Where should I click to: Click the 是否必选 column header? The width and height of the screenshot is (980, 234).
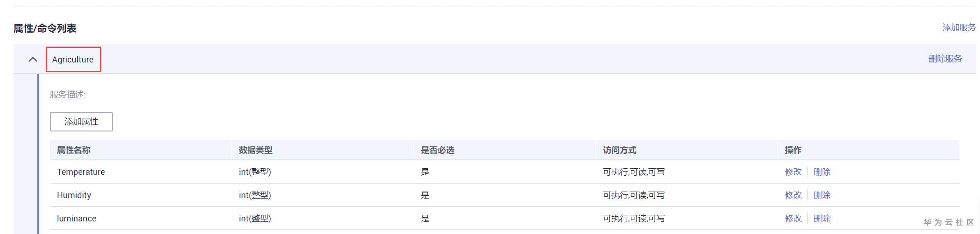point(438,150)
